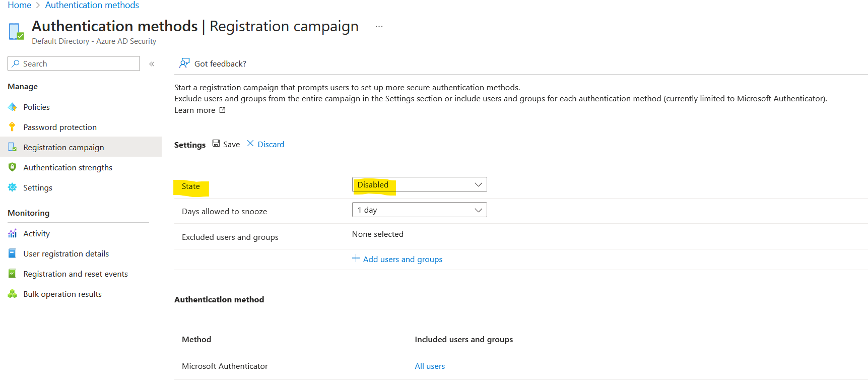Click the Password protection key icon

(13, 127)
